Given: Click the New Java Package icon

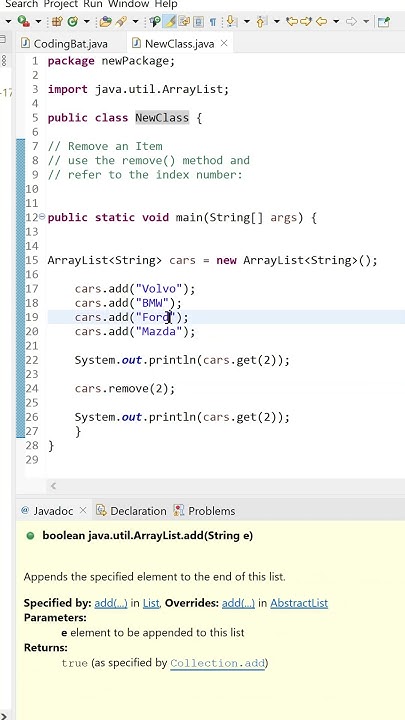Looking at the screenshot, I should (x=57, y=21).
